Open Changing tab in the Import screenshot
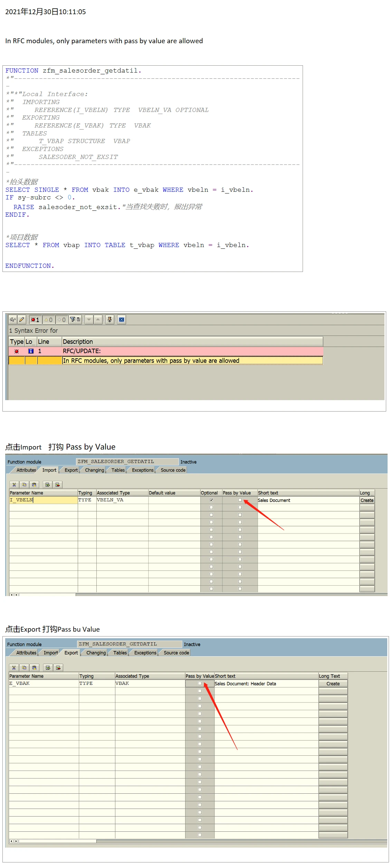This screenshot has width=390, height=868. (94, 470)
